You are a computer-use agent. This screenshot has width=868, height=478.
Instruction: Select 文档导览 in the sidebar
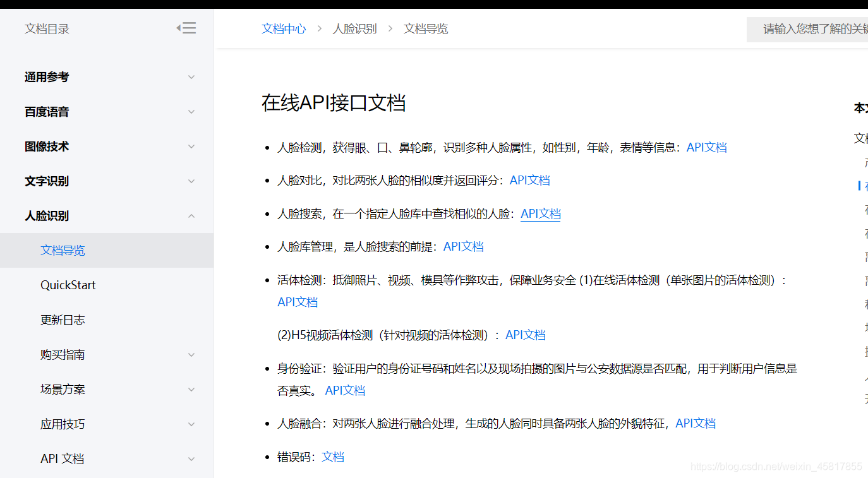63,250
